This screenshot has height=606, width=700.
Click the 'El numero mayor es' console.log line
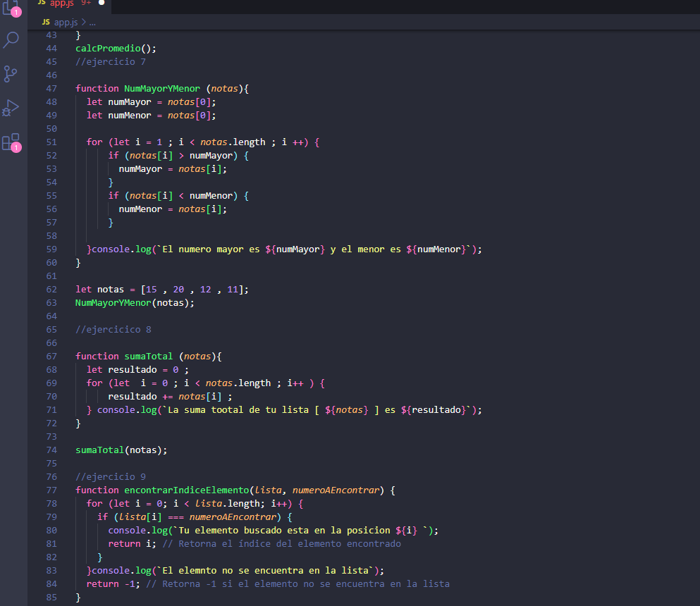(284, 249)
